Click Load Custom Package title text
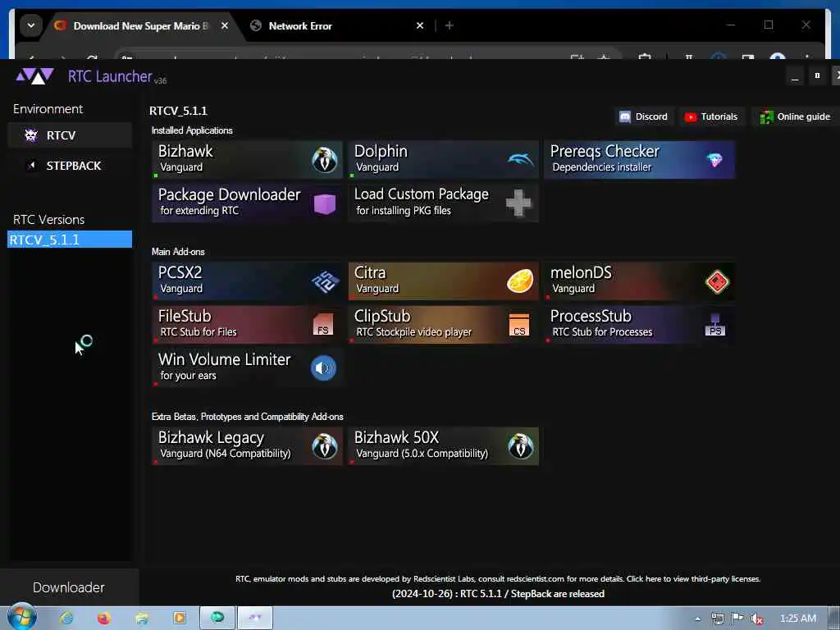Viewport: 840px width, 630px height. [x=421, y=194]
